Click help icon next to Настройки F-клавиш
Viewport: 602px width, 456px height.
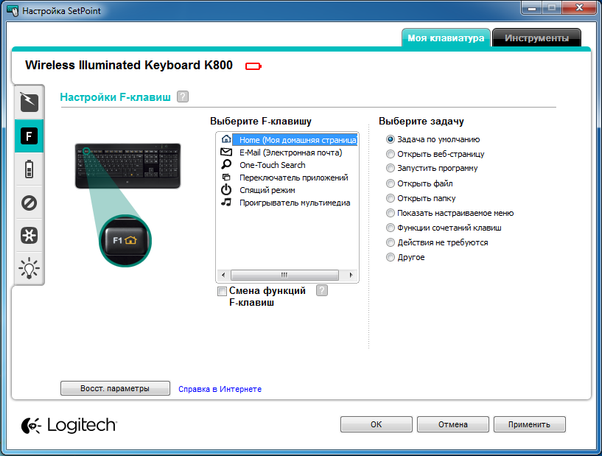[183, 96]
